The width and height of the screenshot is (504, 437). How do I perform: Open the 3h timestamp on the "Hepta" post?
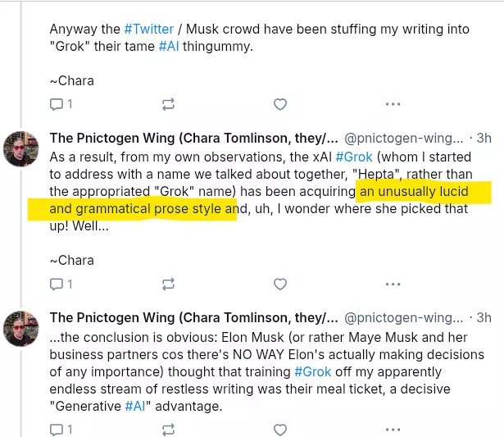484,139
